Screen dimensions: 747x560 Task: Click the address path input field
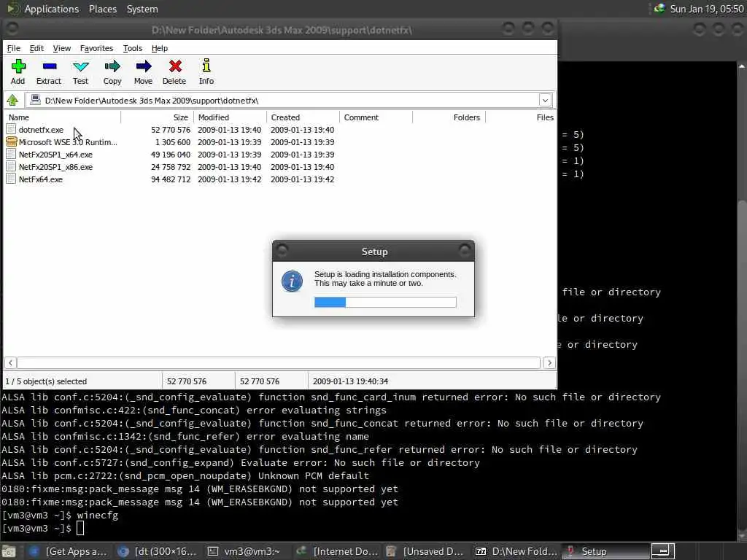point(290,100)
